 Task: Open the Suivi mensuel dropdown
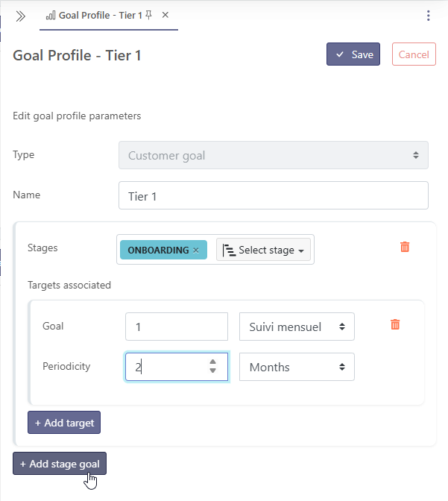[297, 327]
